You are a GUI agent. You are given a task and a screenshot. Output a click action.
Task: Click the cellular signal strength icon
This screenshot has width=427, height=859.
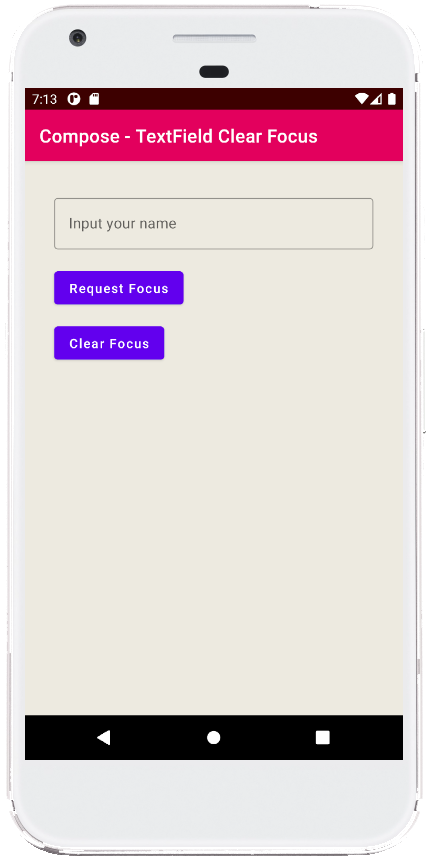[x=376, y=99]
